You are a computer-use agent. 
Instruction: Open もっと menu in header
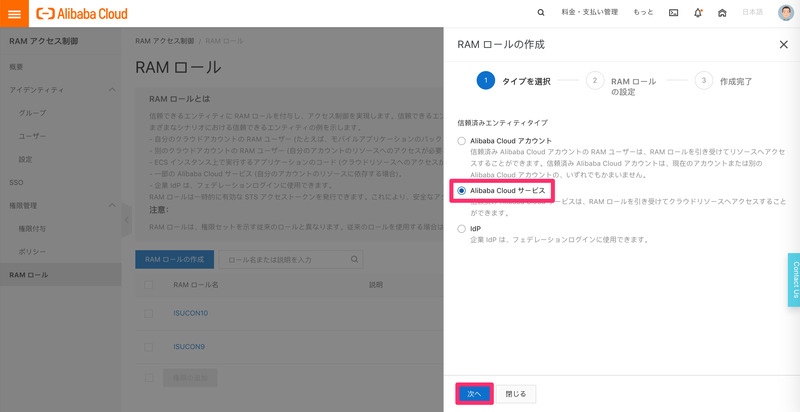[643, 12]
